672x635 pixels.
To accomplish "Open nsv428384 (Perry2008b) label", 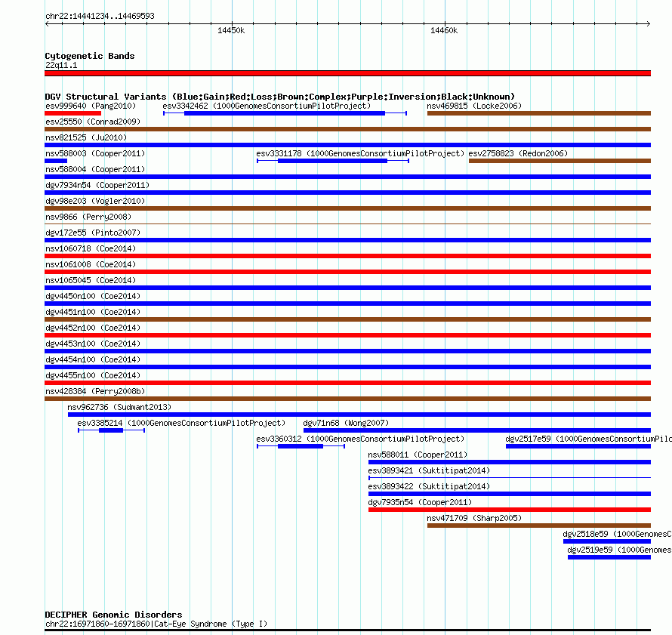I will click(95, 391).
